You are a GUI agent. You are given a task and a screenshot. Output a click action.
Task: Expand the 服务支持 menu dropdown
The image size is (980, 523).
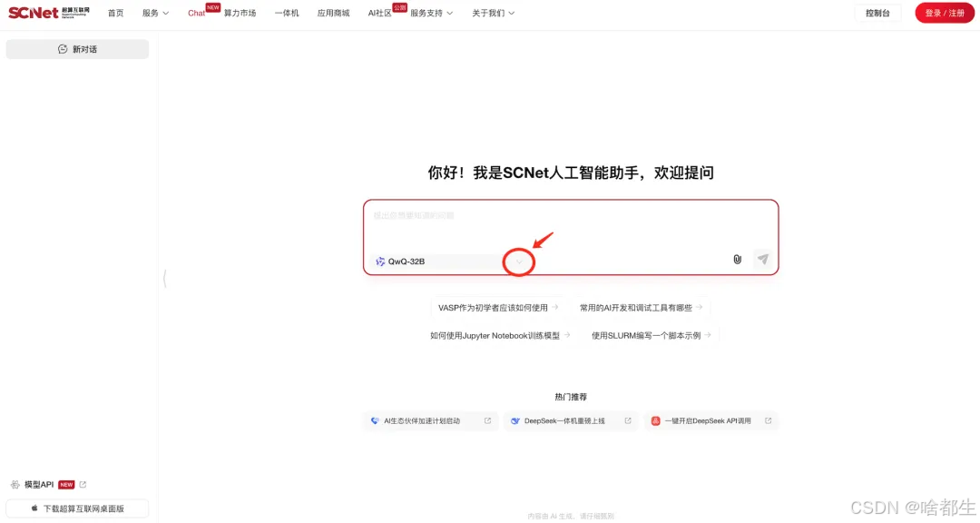[x=449, y=13]
